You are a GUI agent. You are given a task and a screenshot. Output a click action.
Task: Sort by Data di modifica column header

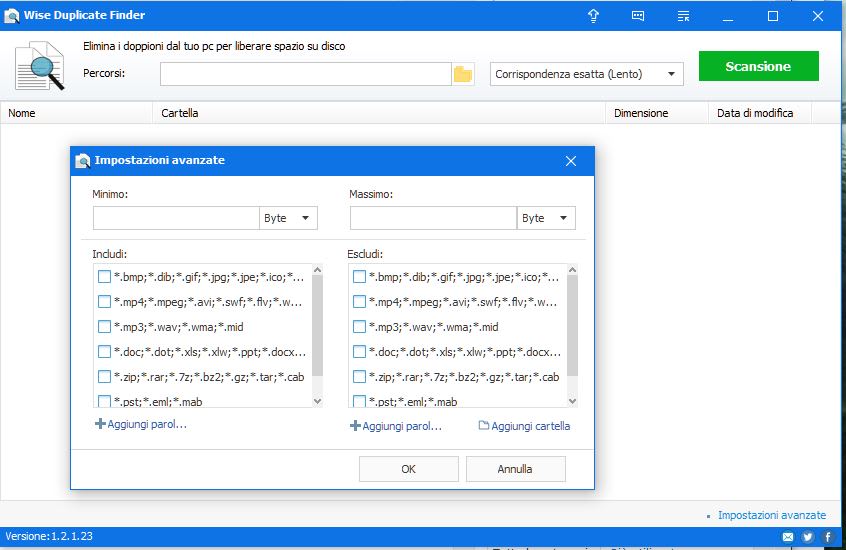(760, 113)
